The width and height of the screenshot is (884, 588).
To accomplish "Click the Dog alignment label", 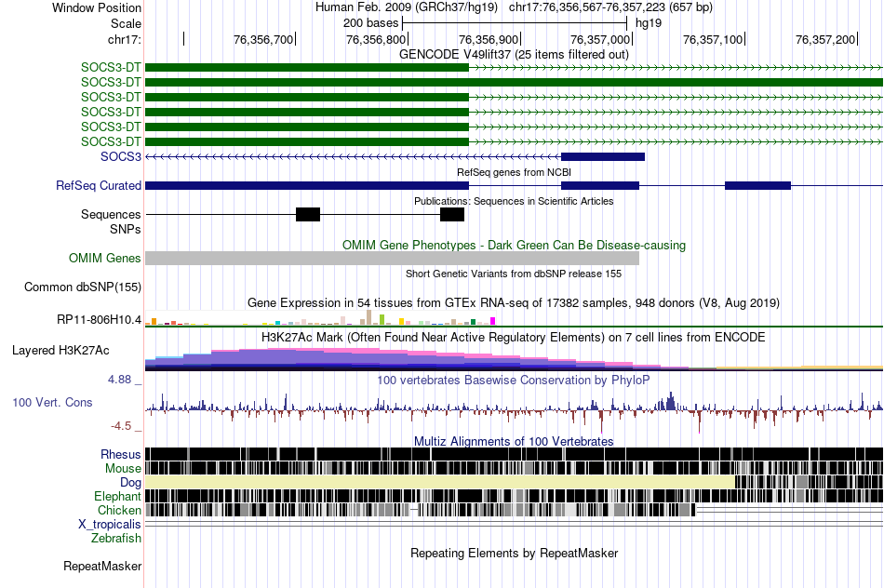I will click(x=130, y=483).
